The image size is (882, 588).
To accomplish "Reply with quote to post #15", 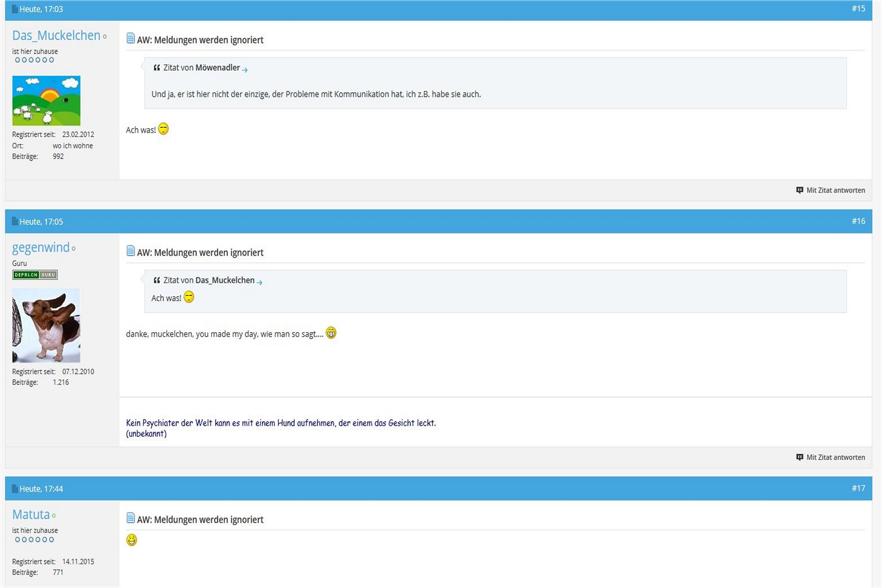I will pyautogui.click(x=831, y=190).
